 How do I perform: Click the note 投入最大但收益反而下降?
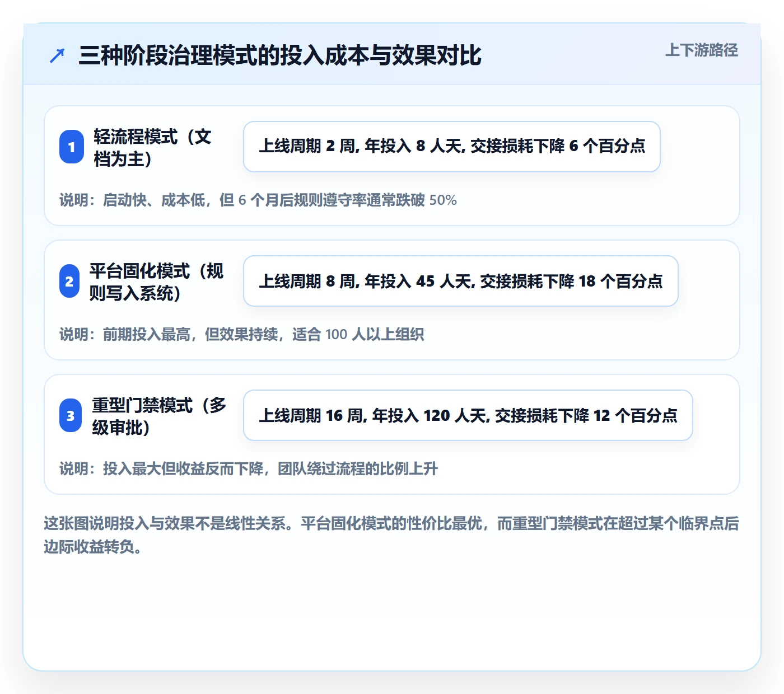249,468
